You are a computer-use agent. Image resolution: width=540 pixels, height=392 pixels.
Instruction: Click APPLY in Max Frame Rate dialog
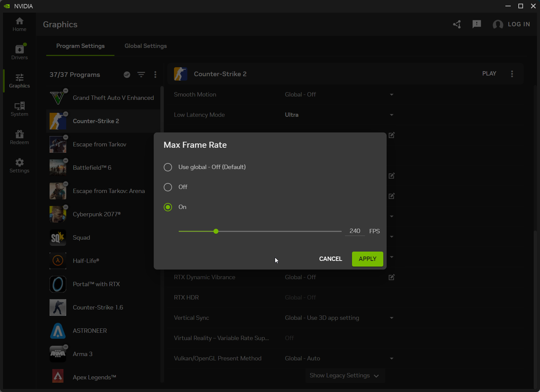(x=368, y=259)
